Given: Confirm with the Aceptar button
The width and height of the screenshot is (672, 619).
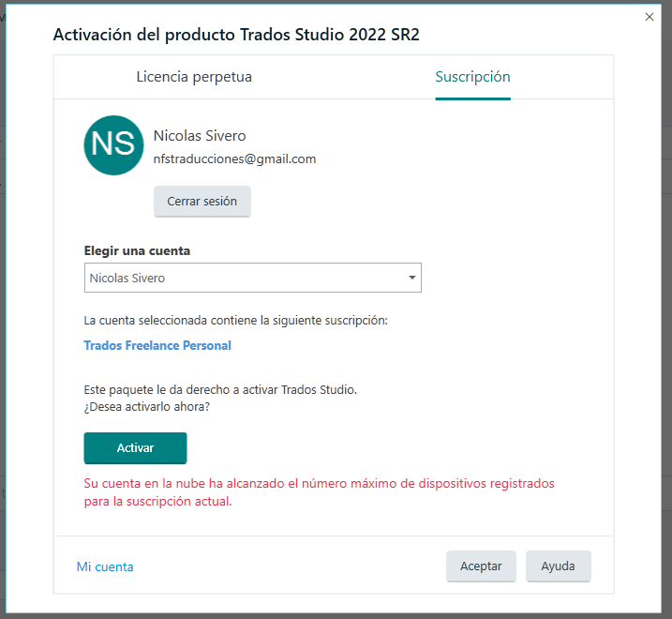Looking at the screenshot, I should (x=481, y=566).
